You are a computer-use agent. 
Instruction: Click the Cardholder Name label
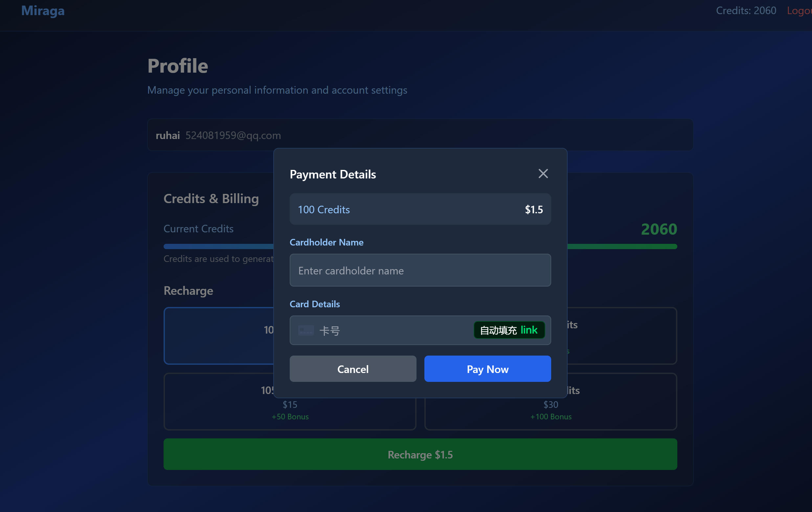(326, 242)
